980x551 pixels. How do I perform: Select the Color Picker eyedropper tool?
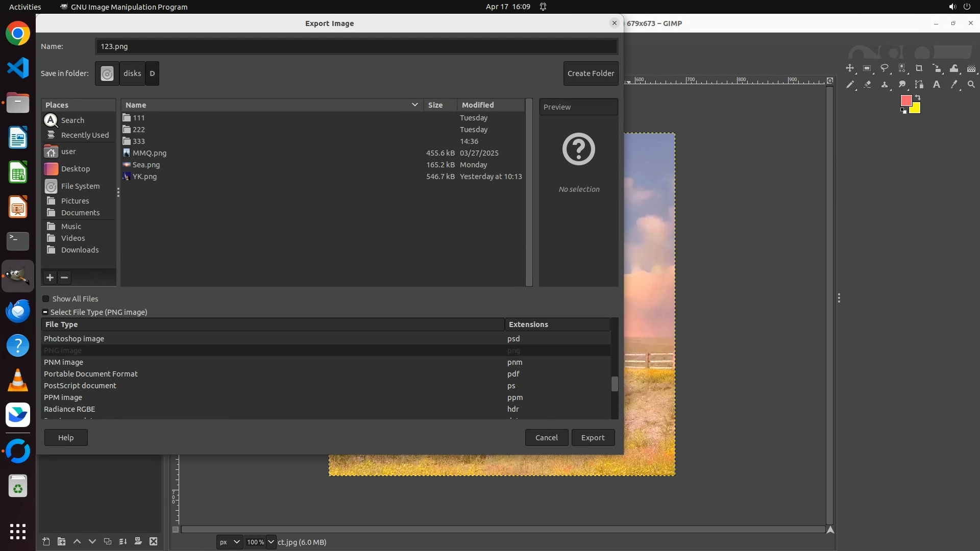tap(954, 85)
